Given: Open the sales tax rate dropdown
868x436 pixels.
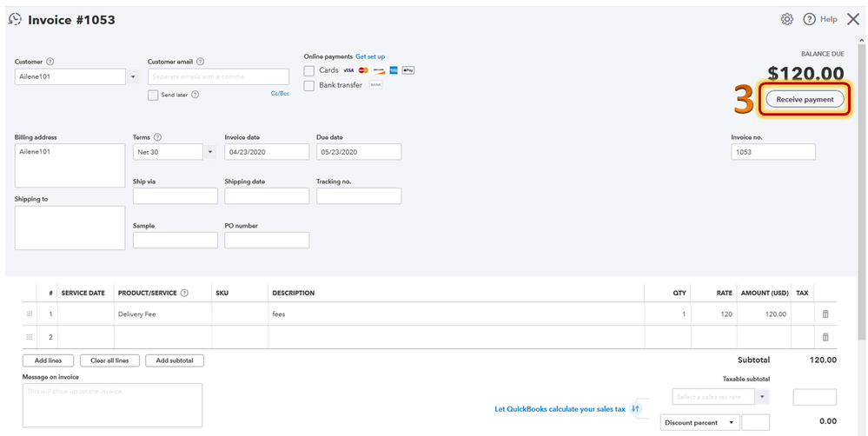Looking at the screenshot, I should coord(763,397).
